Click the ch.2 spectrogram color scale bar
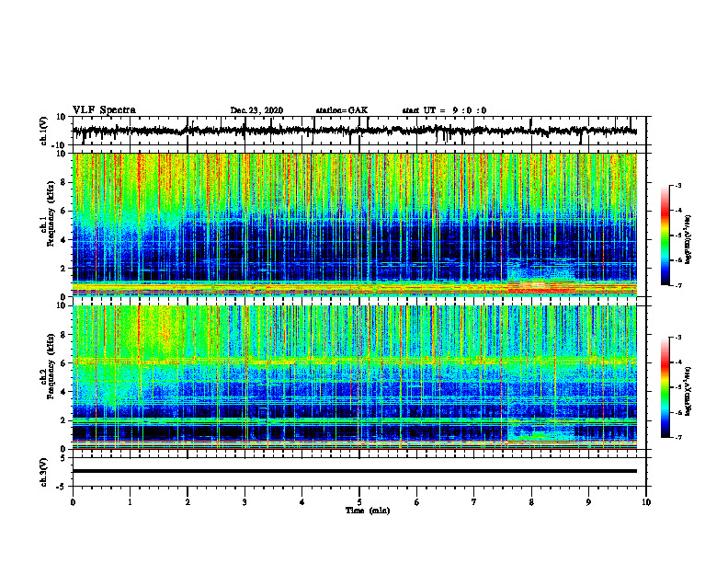Viewport: 728px width, 563px height. [665, 387]
